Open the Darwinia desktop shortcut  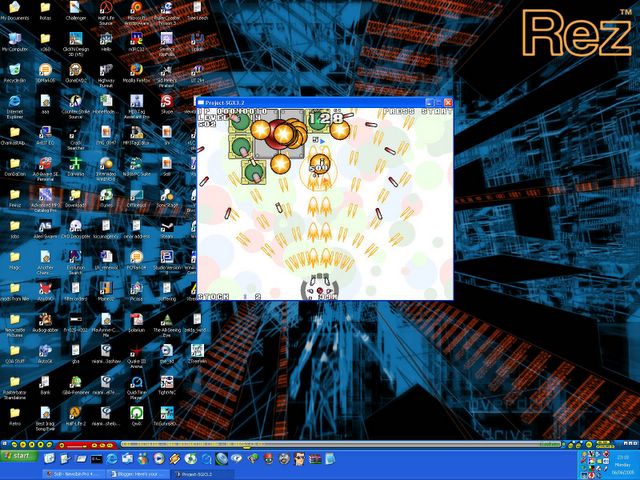click(76, 166)
